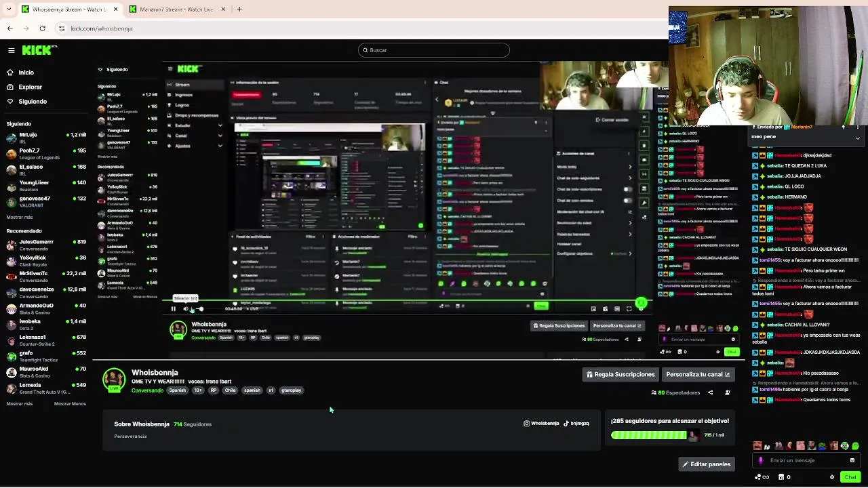Image resolution: width=868 pixels, height=488 pixels.
Task: Open a new browser tab with the plus icon
Action: coord(239,9)
